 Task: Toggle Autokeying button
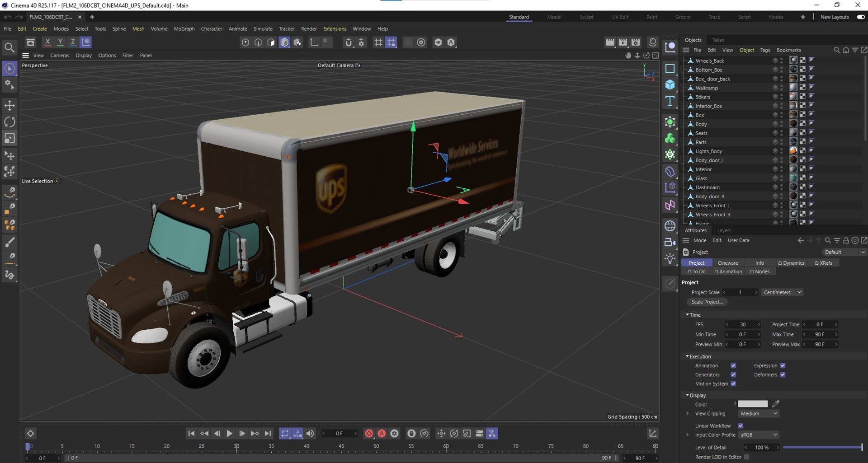pos(382,434)
